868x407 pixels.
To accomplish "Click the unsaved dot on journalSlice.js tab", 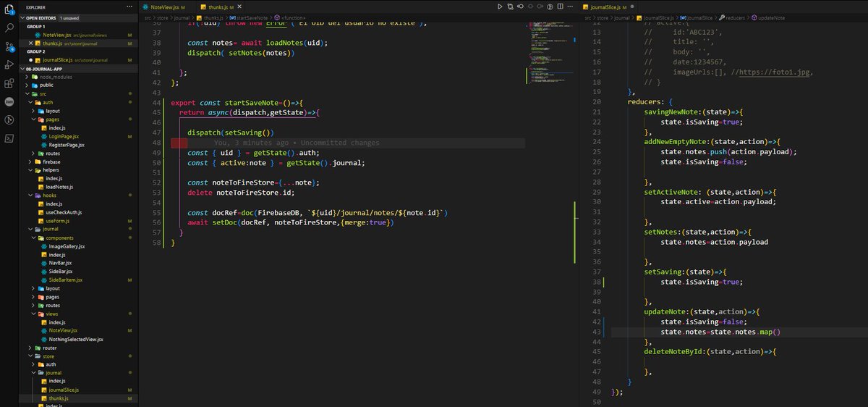I will (634, 6).
